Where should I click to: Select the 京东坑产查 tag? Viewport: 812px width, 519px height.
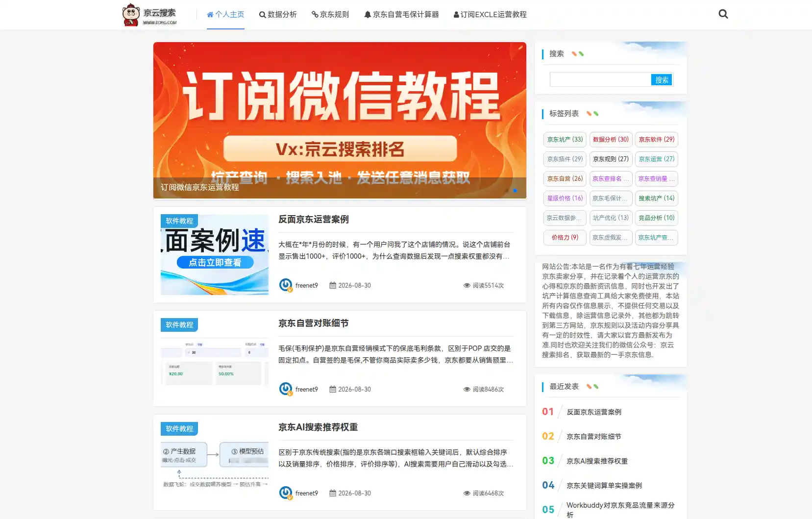pos(657,238)
